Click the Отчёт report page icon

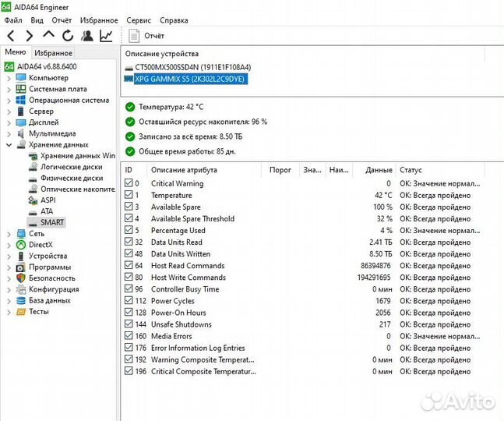(134, 36)
